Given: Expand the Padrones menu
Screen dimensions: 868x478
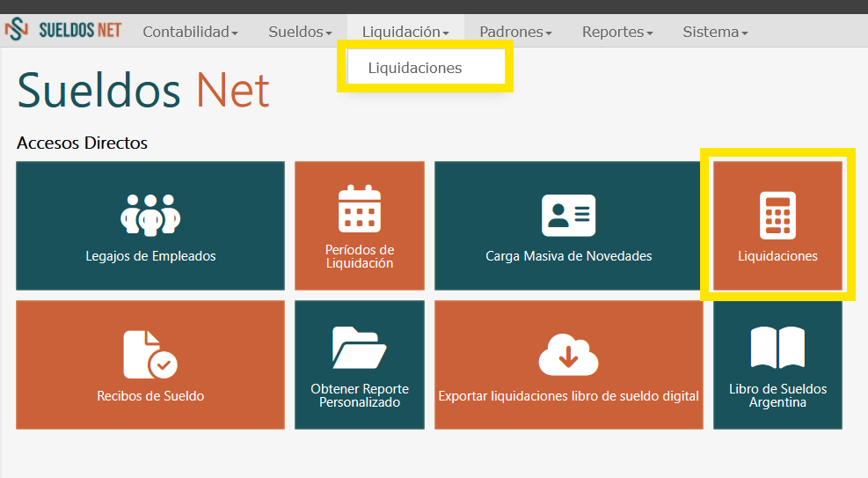Looking at the screenshot, I should pyautogui.click(x=515, y=32).
